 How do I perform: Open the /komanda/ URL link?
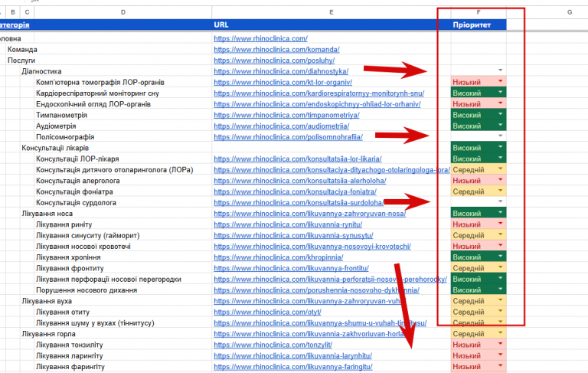[276, 50]
